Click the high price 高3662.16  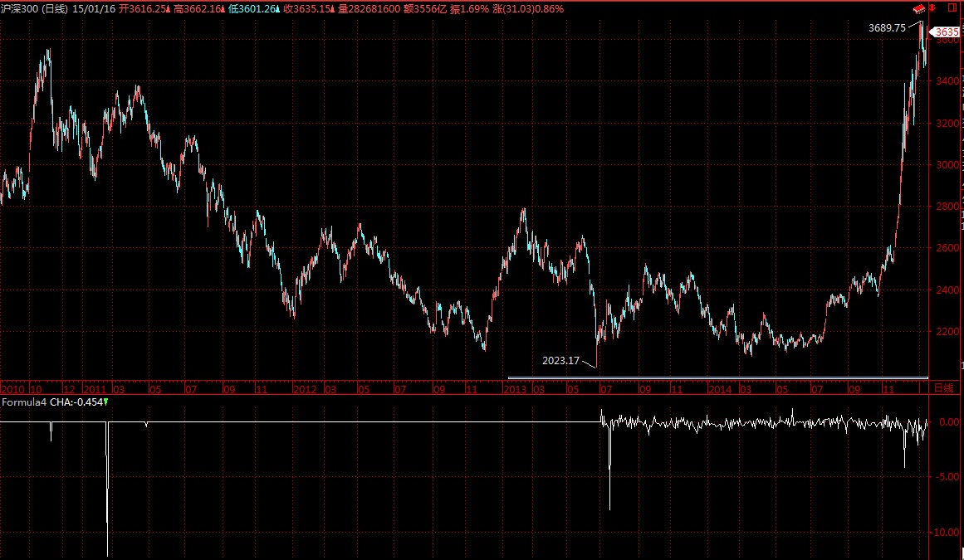198,8
